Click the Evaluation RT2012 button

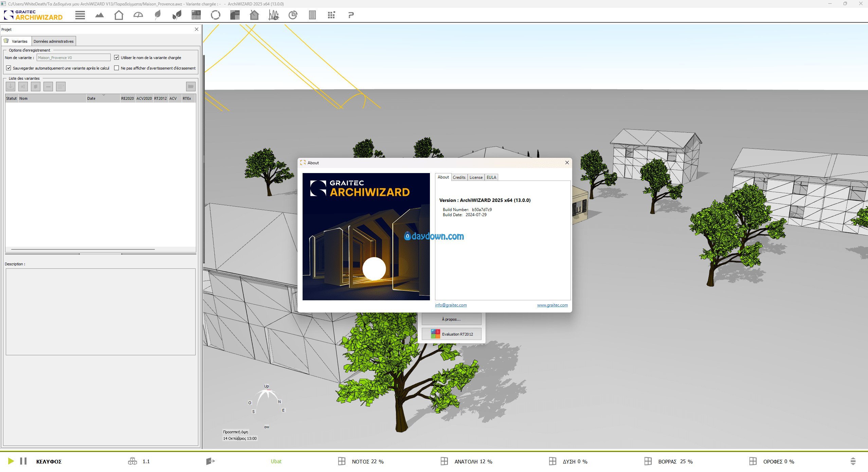451,334
